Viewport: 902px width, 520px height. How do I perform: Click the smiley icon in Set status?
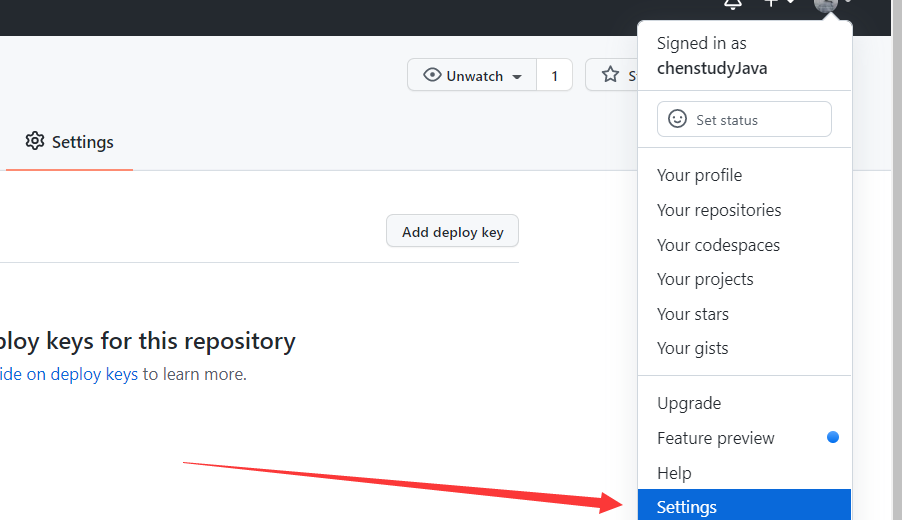point(677,118)
